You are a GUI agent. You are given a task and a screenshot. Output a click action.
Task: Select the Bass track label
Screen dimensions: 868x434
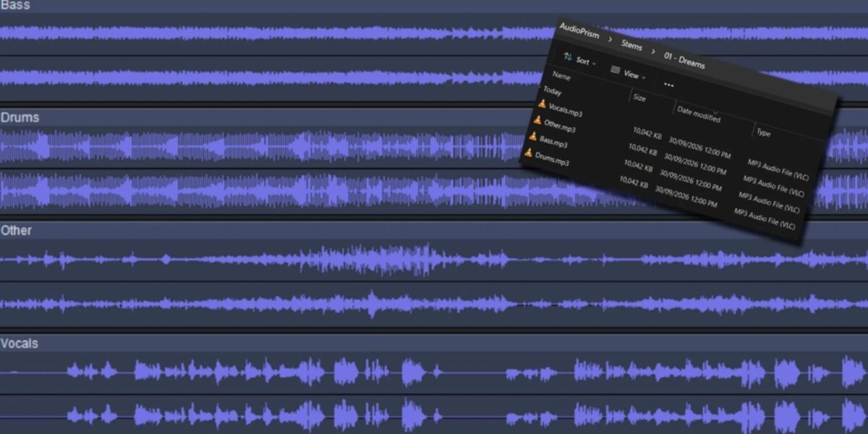tap(15, 5)
